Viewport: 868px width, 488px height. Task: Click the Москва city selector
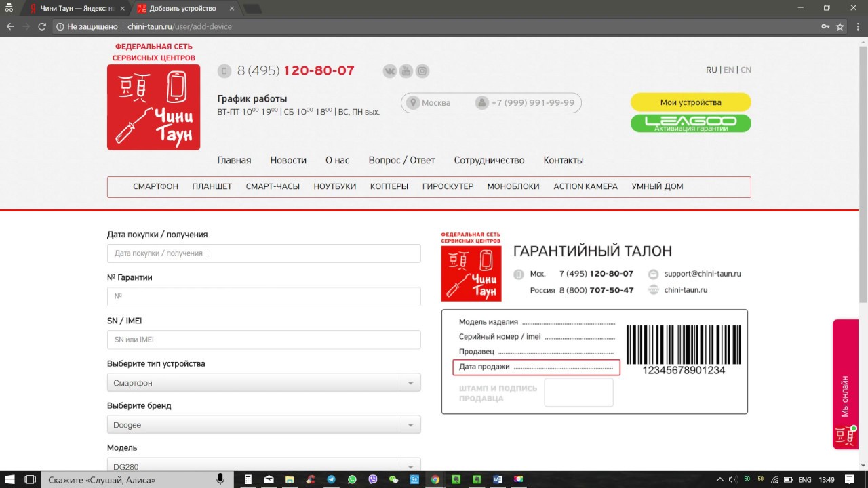click(x=436, y=103)
